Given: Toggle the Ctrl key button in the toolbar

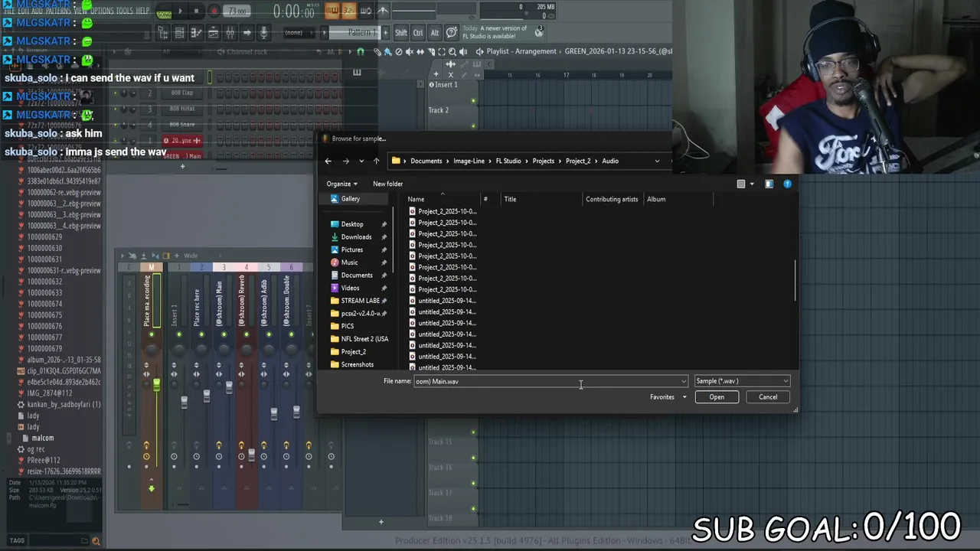Looking at the screenshot, I should pyautogui.click(x=418, y=32).
